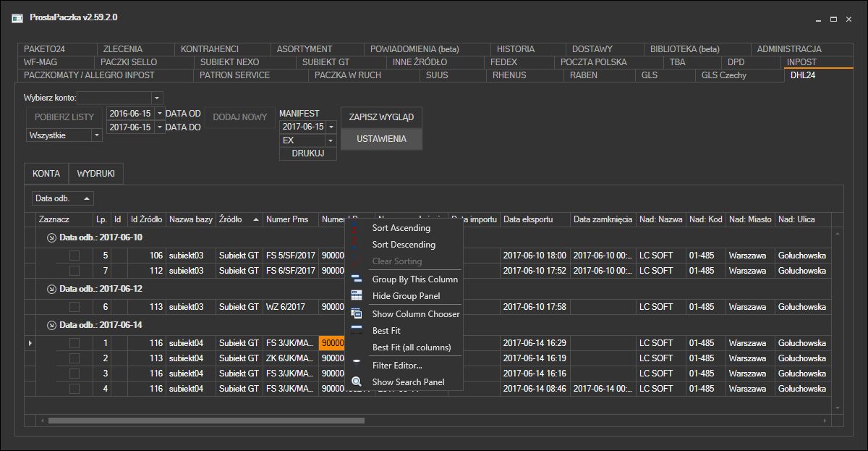This screenshot has height=451, width=868.
Task: Open the DATA DO date picker arrow
Action: pos(159,127)
